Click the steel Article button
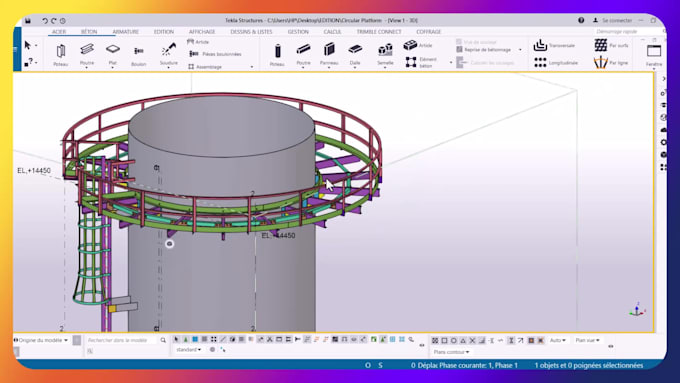This screenshot has height=383, width=680. coord(198,42)
